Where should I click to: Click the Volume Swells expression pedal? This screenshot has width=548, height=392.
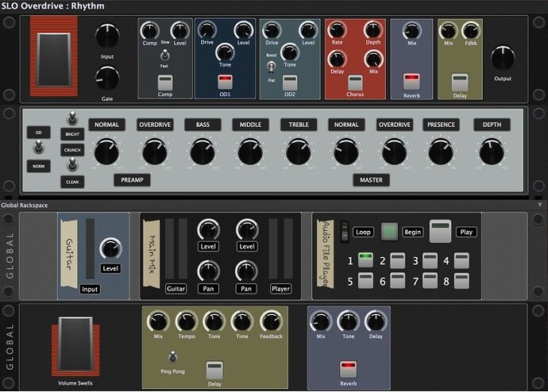click(75, 344)
